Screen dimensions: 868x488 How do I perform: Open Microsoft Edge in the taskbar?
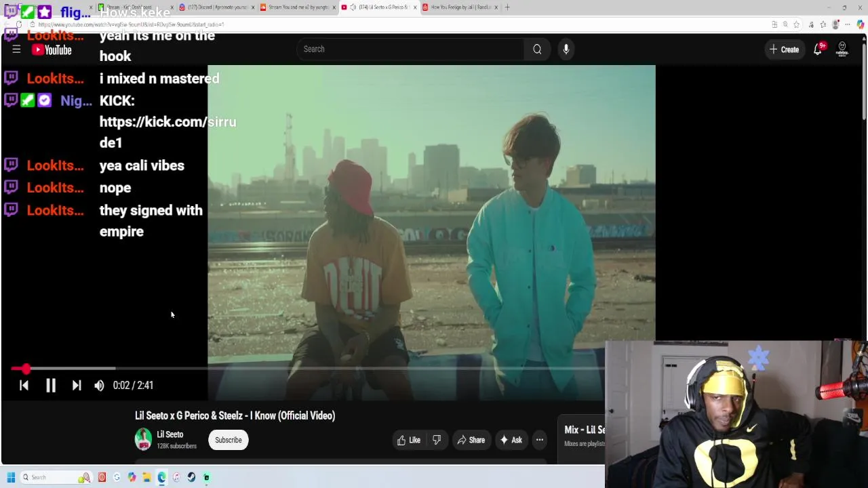click(x=161, y=477)
